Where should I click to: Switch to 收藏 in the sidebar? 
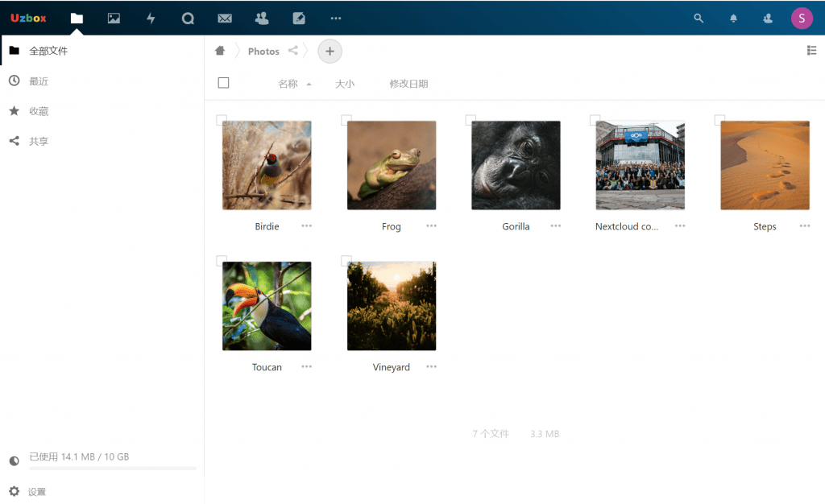(39, 110)
